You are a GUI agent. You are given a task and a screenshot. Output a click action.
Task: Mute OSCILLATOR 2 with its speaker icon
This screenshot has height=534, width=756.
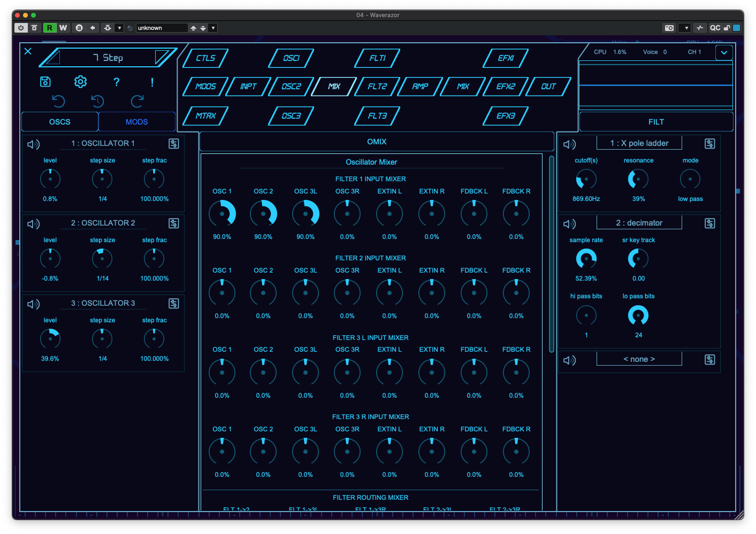coord(34,223)
